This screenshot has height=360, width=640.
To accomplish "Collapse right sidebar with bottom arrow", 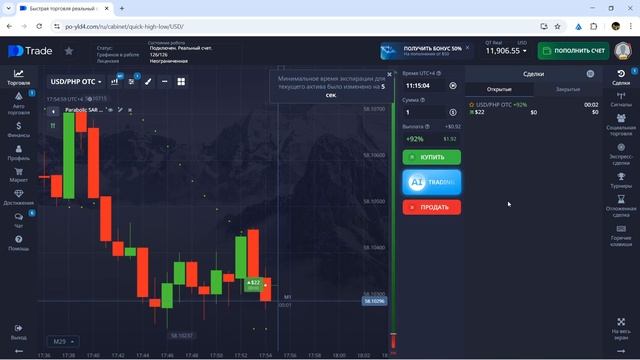I will (621, 351).
